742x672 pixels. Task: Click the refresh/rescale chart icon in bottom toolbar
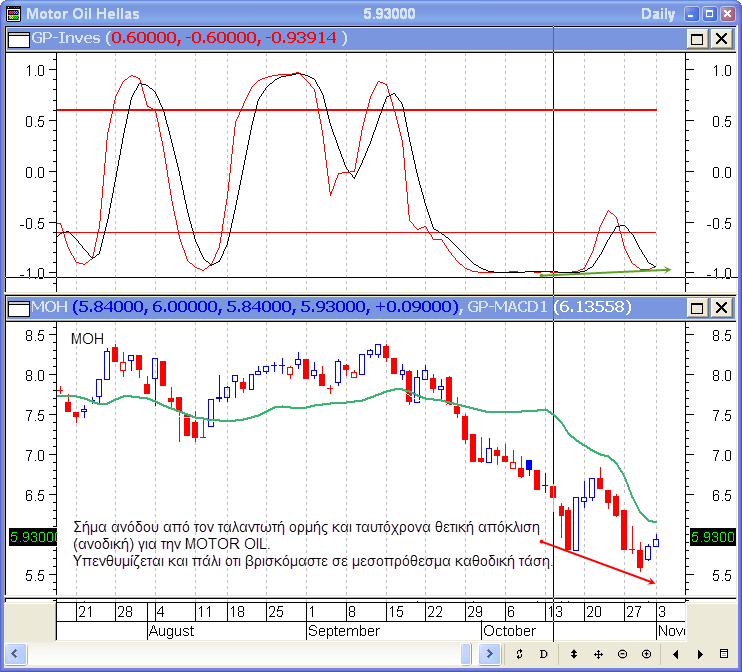pos(519,653)
